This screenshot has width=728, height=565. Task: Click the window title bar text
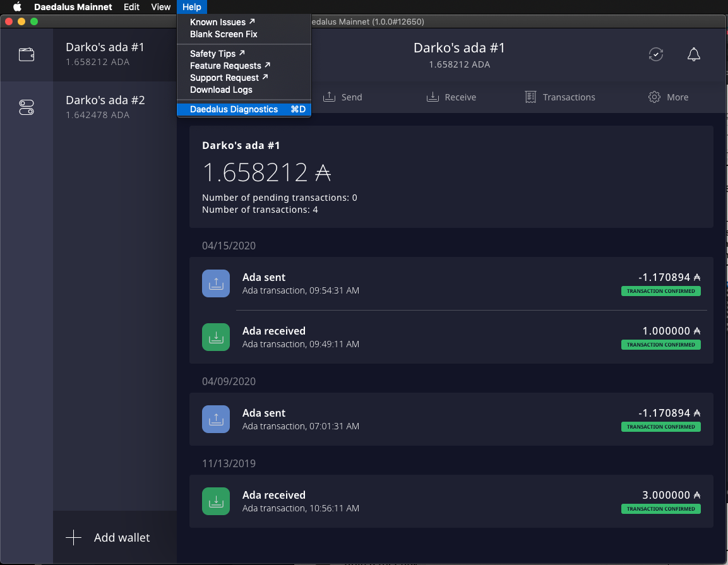[x=367, y=22]
